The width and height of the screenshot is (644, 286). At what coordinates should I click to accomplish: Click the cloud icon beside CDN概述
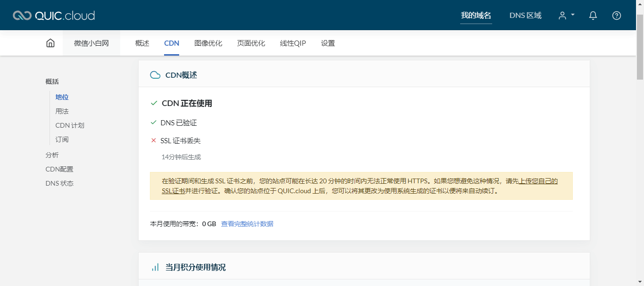coord(155,74)
